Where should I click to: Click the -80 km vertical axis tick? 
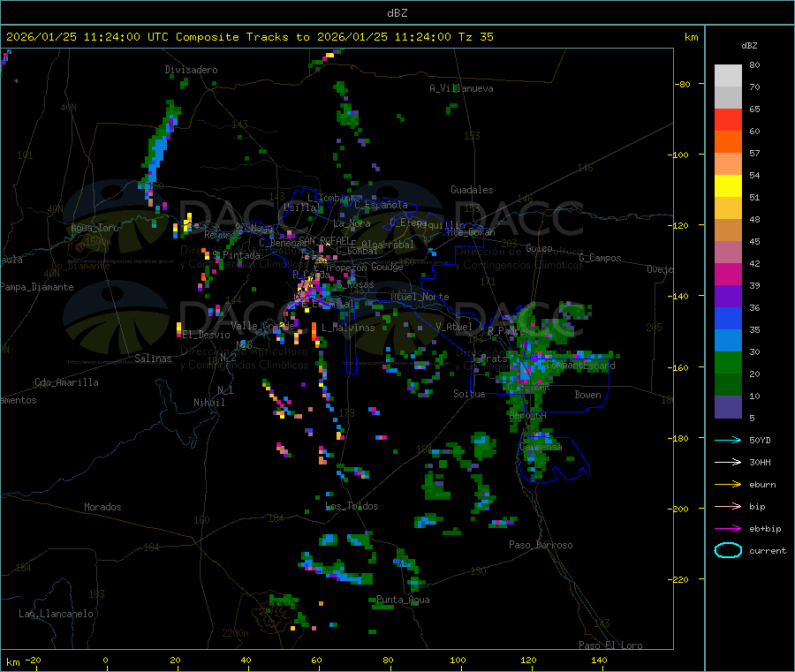coord(683,84)
